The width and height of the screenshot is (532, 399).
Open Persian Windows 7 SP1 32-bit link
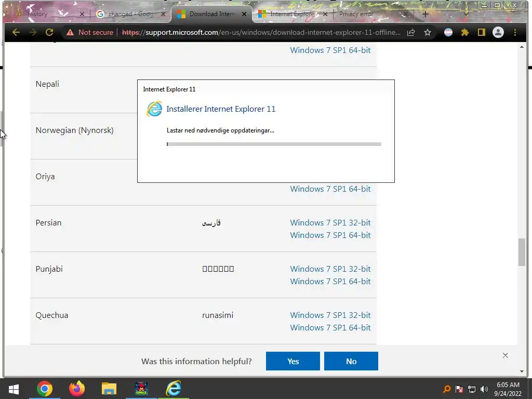(x=330, y=222)
